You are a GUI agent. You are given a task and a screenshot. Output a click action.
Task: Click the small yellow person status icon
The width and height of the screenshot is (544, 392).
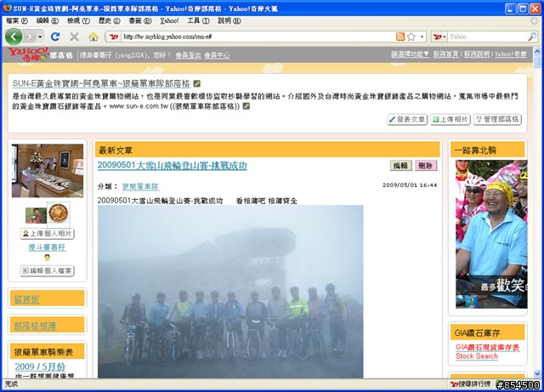(x=48, y=258)
